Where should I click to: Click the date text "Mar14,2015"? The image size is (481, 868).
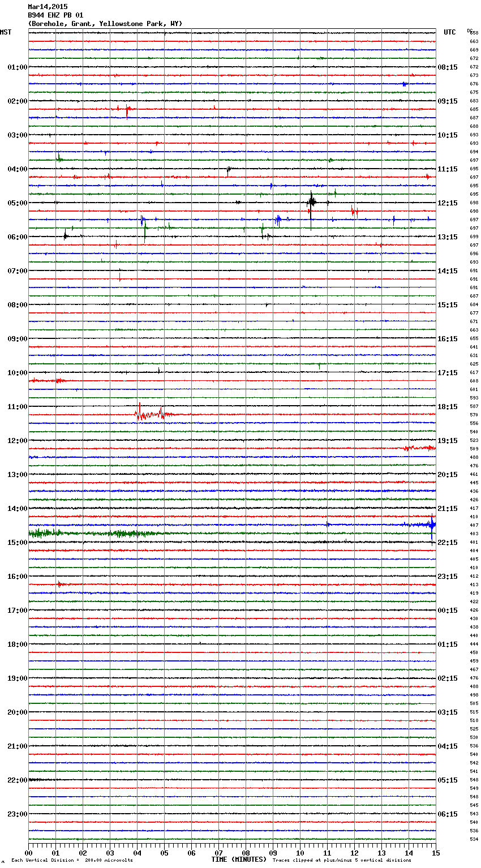coord(48,7)
